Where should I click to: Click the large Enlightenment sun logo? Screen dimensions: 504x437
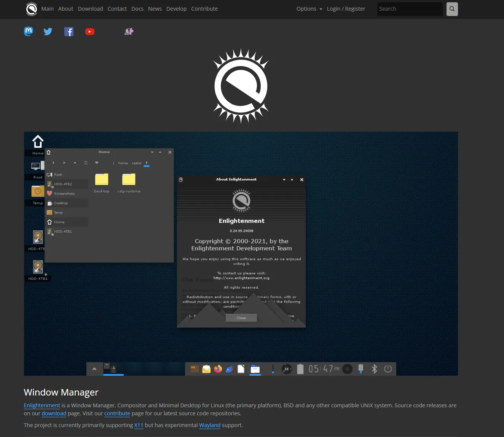click(241, 86)
